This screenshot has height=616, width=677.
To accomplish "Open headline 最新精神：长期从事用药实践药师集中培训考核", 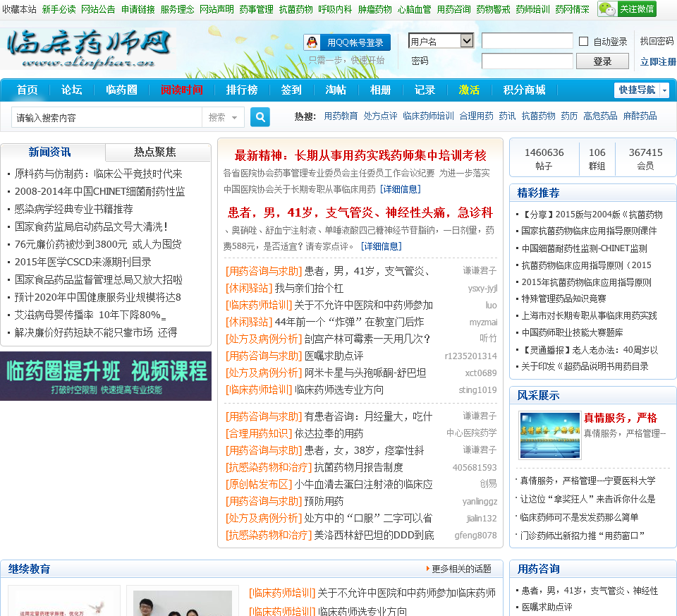I will coord(360,155).
